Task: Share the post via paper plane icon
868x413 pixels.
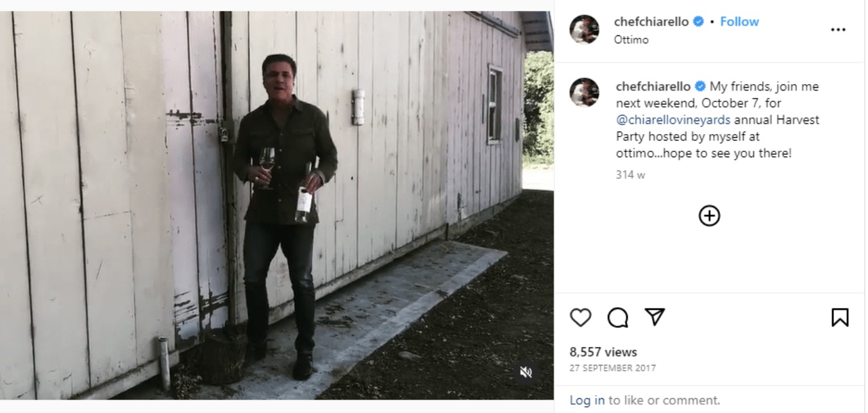Action: 654,317
